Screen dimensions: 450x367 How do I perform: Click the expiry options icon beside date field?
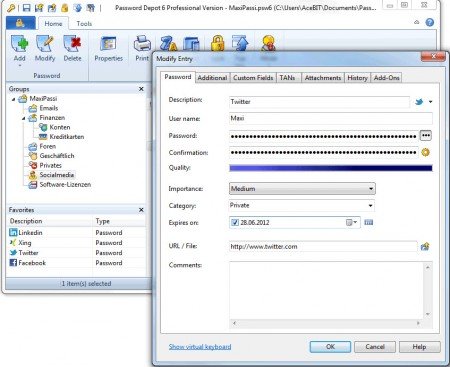pos(368,222)
